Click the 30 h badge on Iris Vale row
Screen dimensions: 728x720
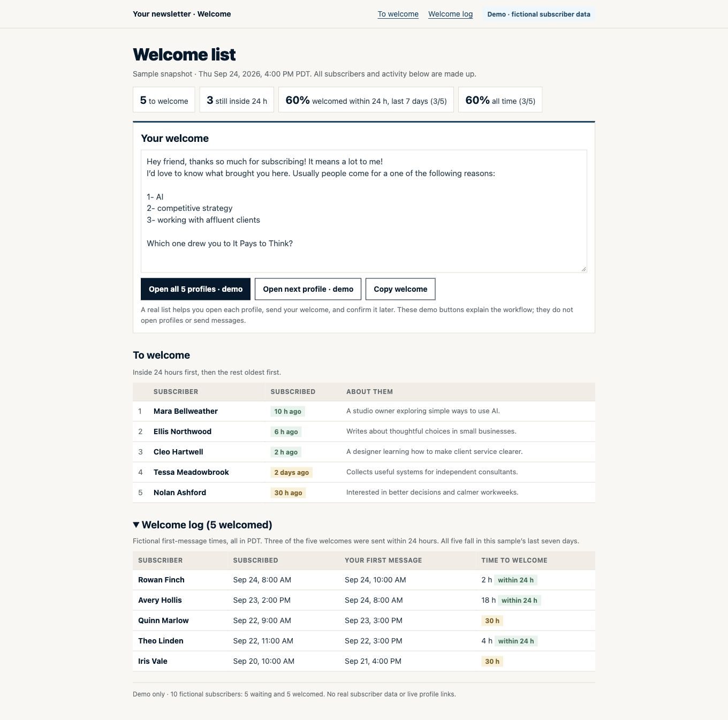pos(492,662)
